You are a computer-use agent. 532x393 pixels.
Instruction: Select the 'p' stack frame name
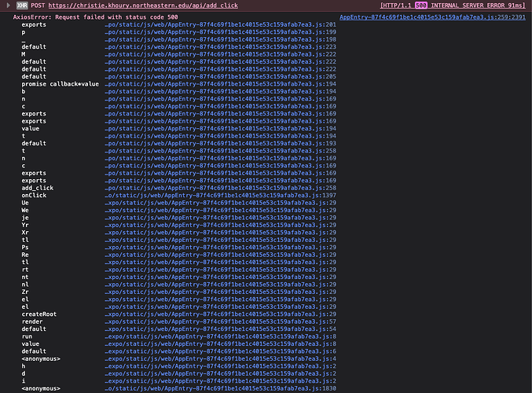24,32
